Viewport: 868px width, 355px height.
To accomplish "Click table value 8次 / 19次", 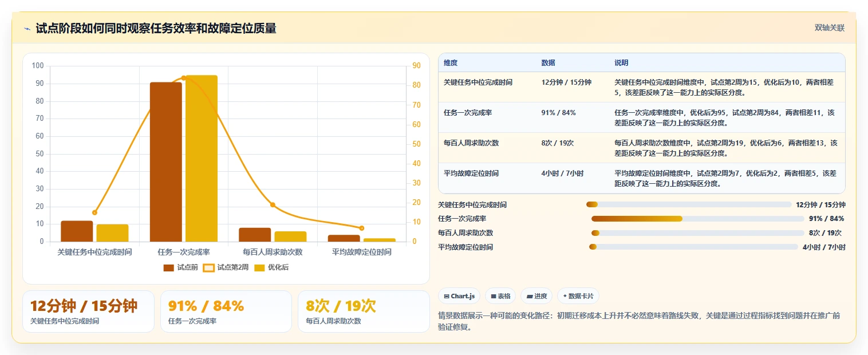I will point(558,143).
